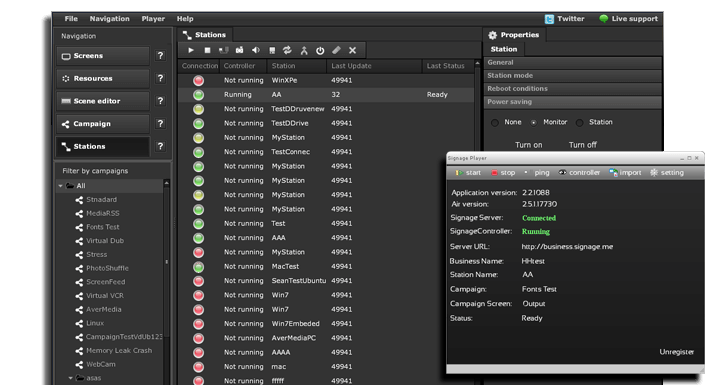
Task: Click stop in Signage Player window
Action: point(503,173)
